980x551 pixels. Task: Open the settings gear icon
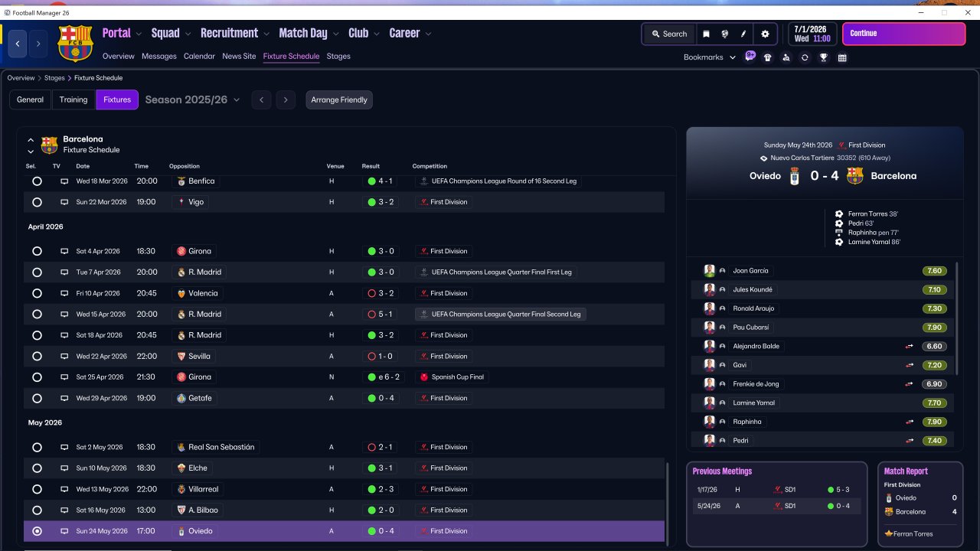[765, 34]
